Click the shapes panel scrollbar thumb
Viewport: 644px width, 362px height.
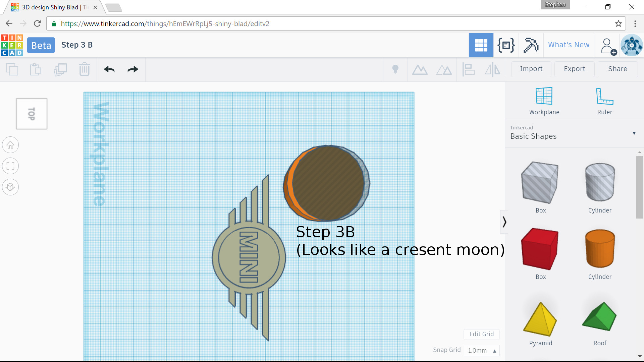[640, 187]
